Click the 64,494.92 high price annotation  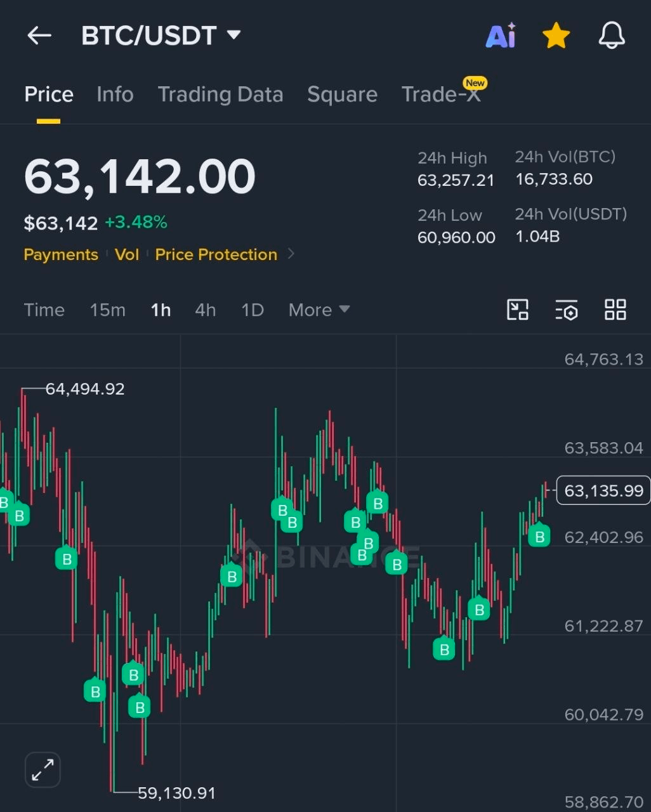pyautogui.click(x=85, y=389)
